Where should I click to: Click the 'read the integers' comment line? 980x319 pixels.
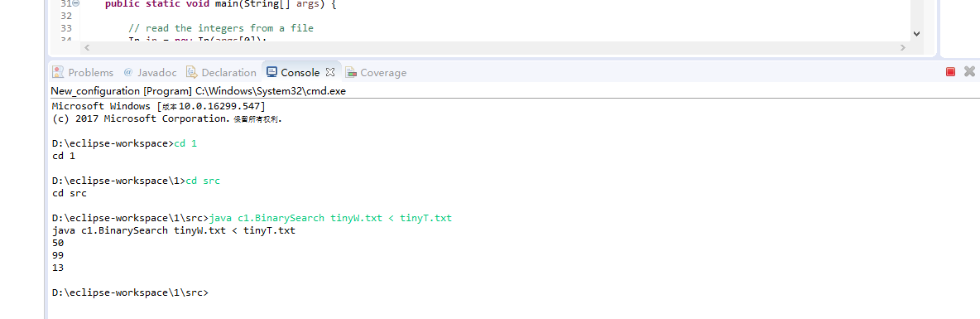pos(221,28)
